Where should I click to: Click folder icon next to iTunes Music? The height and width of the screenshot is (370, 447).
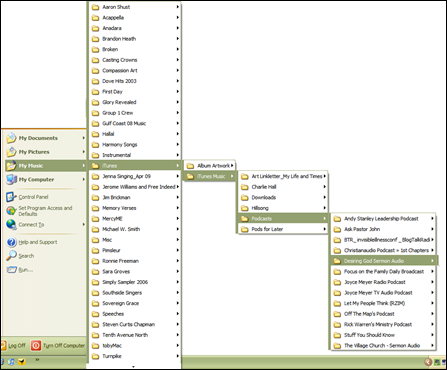[190, 176]
